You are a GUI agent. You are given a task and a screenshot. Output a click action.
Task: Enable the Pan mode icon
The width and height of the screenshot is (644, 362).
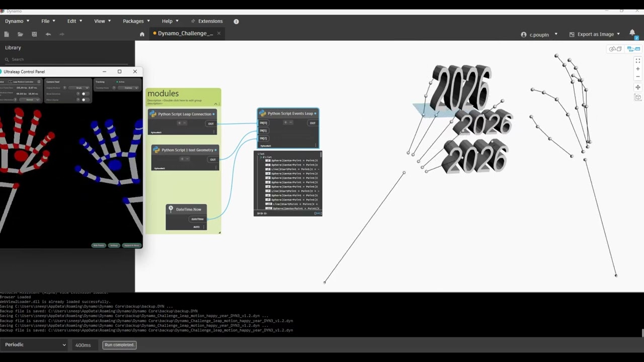click(638, 87)
